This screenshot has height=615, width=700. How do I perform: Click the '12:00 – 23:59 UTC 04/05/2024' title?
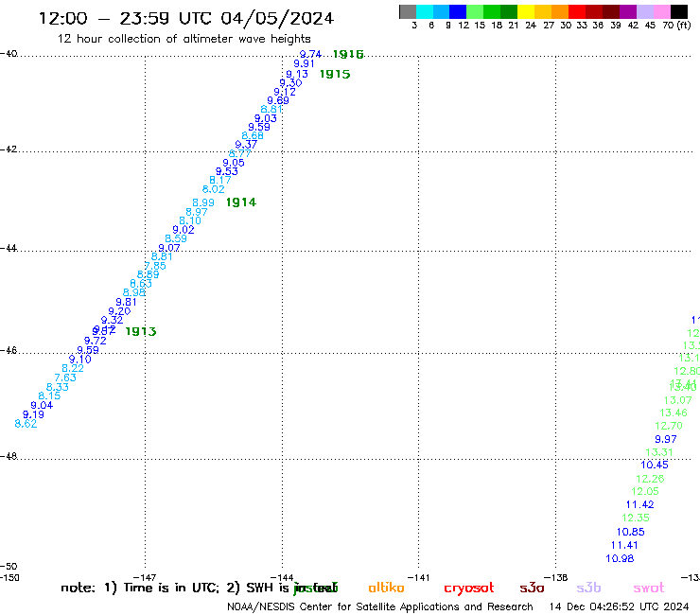pos(186,18)
